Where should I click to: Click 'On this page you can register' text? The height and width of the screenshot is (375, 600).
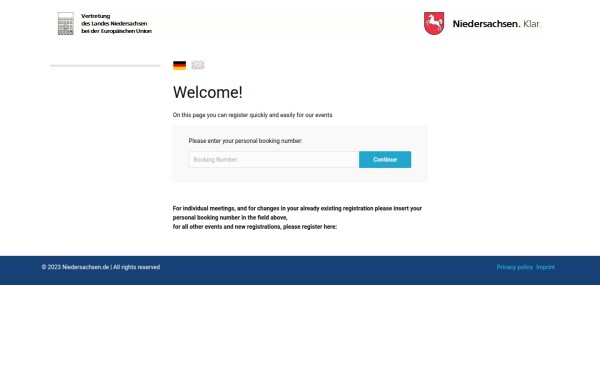click(x=253, y=115)
